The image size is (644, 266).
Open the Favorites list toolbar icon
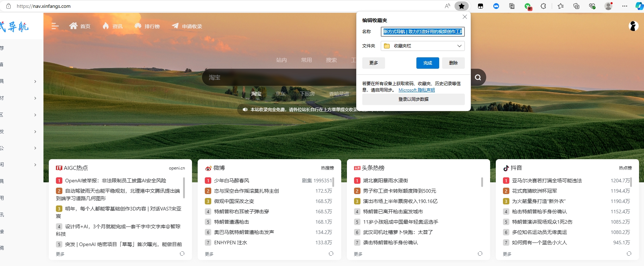561,6
